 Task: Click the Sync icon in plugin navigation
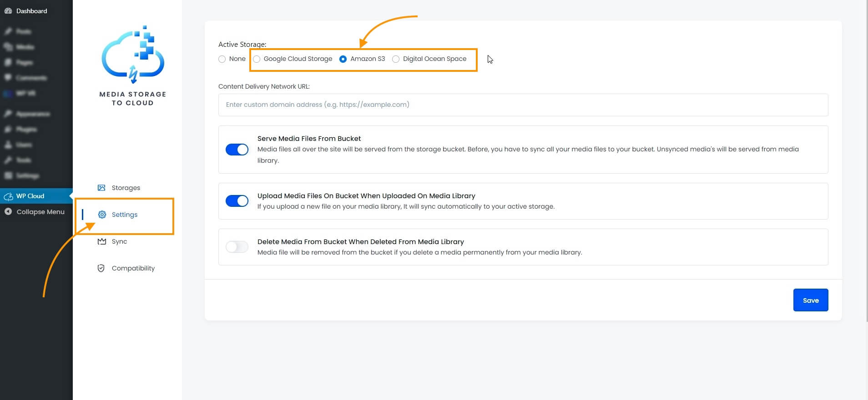(101, 241)
